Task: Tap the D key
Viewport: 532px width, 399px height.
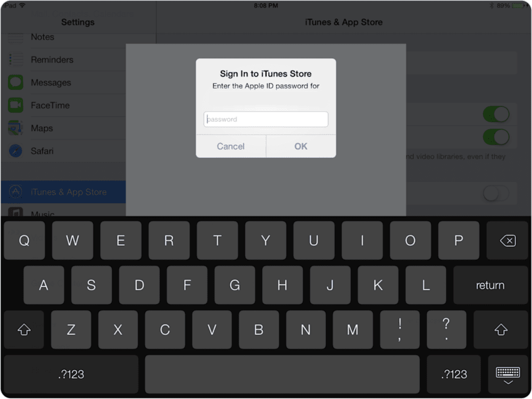Action: tap(139, 285)
